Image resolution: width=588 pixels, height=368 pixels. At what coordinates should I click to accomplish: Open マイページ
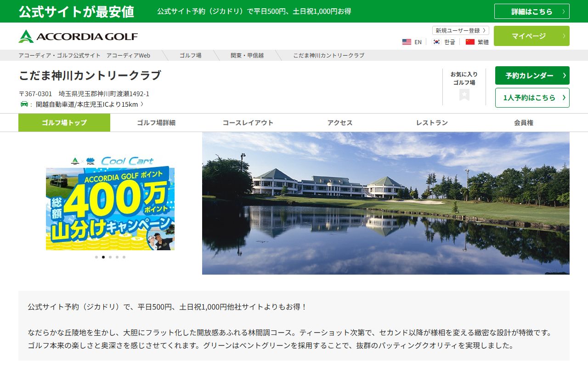coord(531,36)
